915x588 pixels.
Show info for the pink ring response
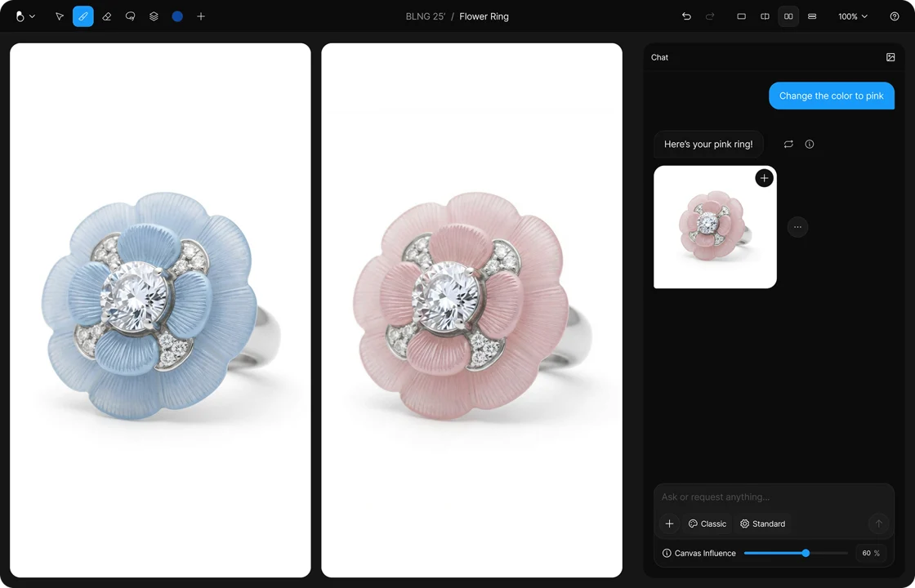point(810,144)
